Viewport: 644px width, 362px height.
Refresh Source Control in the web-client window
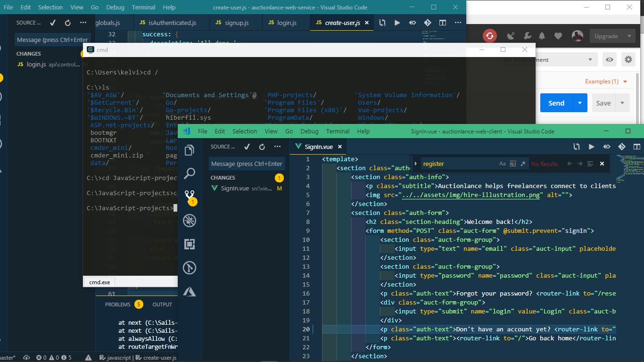coord(262,147)
